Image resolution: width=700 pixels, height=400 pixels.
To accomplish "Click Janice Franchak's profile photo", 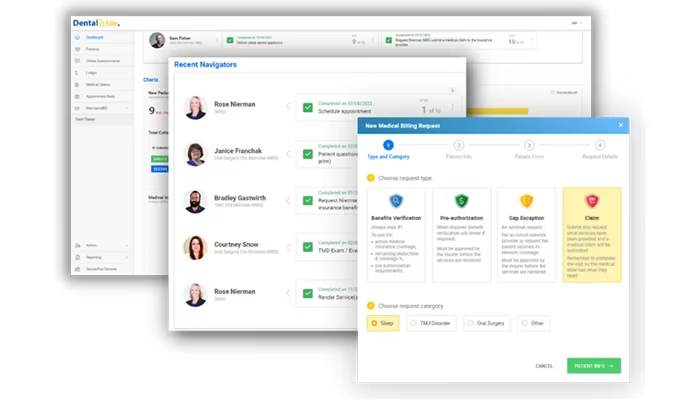I will coord(195,154).
